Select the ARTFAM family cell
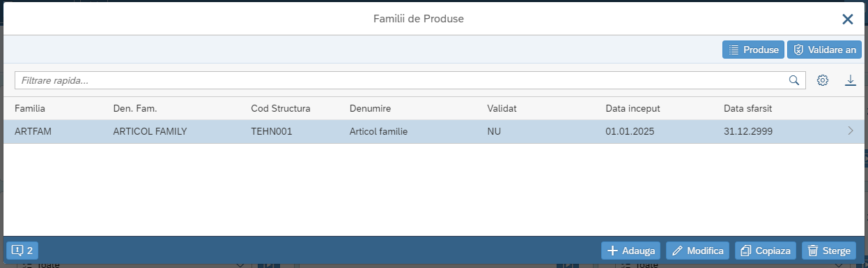The image size is (868, 268). [x=33, y=131]
